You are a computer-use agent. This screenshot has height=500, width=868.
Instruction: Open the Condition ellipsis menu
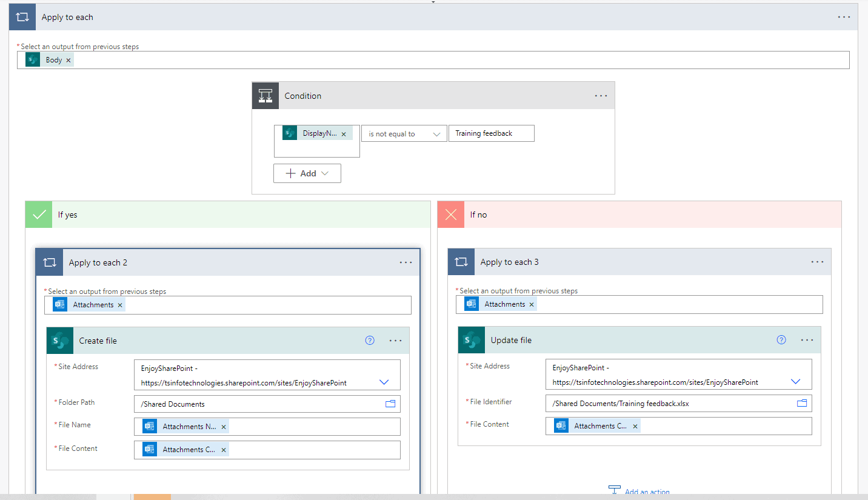pos(601,95)
